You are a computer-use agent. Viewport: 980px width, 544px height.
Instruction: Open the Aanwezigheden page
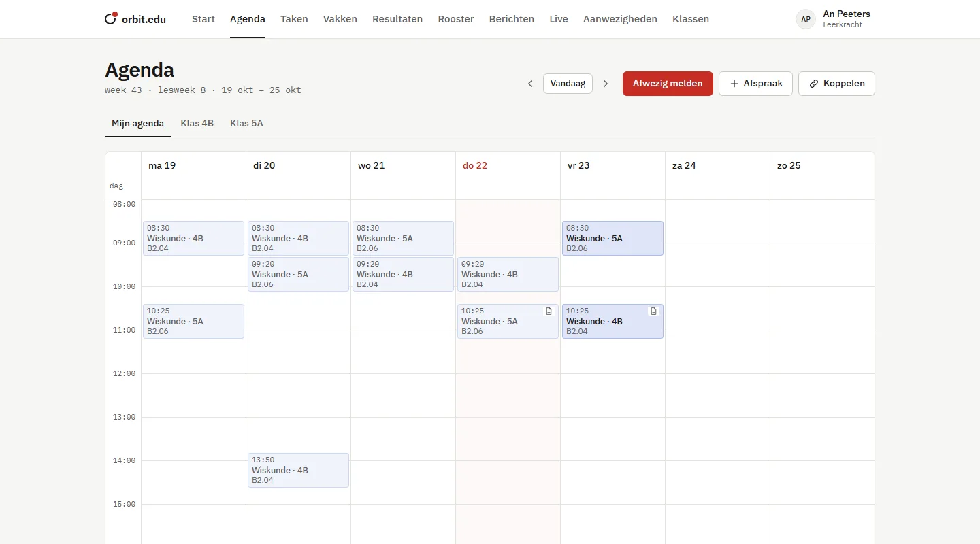620,19
